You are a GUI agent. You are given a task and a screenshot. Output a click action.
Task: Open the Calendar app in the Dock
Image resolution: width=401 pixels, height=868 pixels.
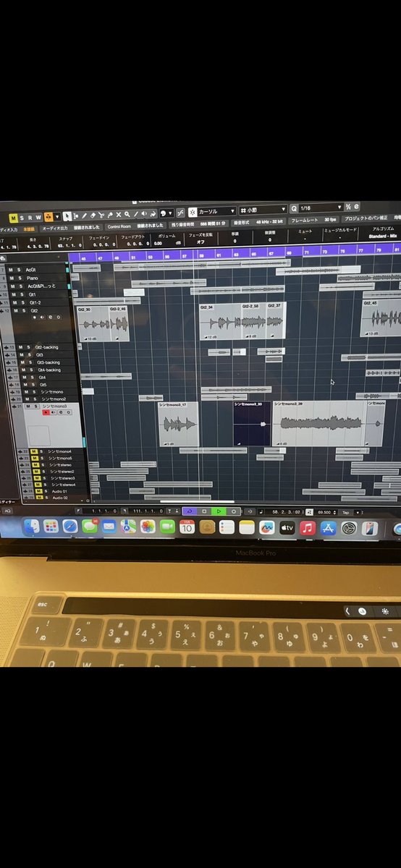point(187,527)
